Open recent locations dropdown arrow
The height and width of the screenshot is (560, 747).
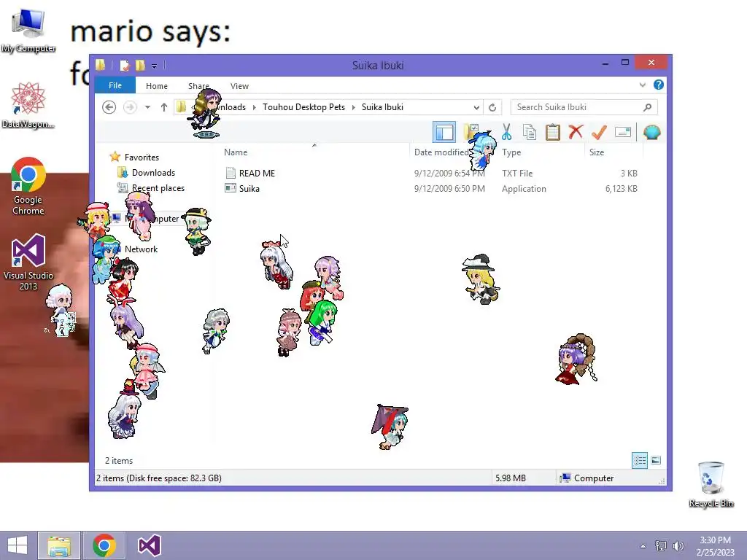[x=147, y=107]
